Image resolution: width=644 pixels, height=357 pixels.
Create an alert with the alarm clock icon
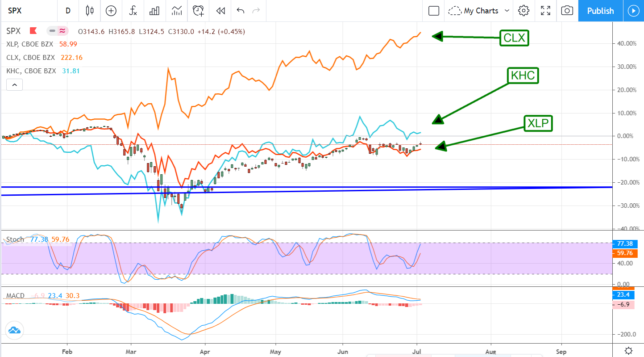point(198,11)
